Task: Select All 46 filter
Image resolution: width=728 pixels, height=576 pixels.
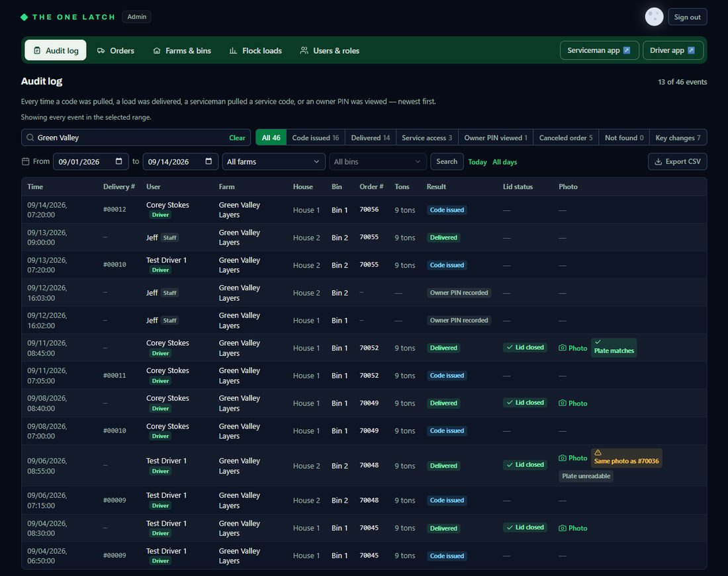Action: click(271, 138)
